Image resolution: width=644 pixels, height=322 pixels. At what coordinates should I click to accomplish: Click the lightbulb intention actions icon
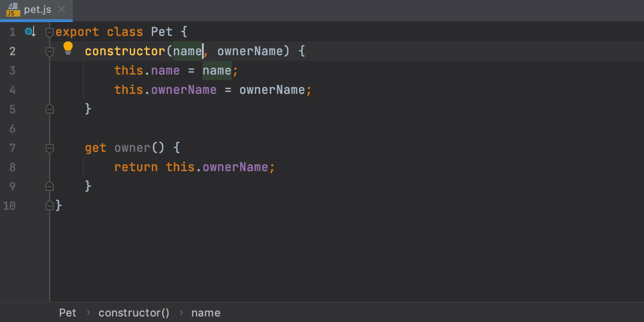(68, 48)
